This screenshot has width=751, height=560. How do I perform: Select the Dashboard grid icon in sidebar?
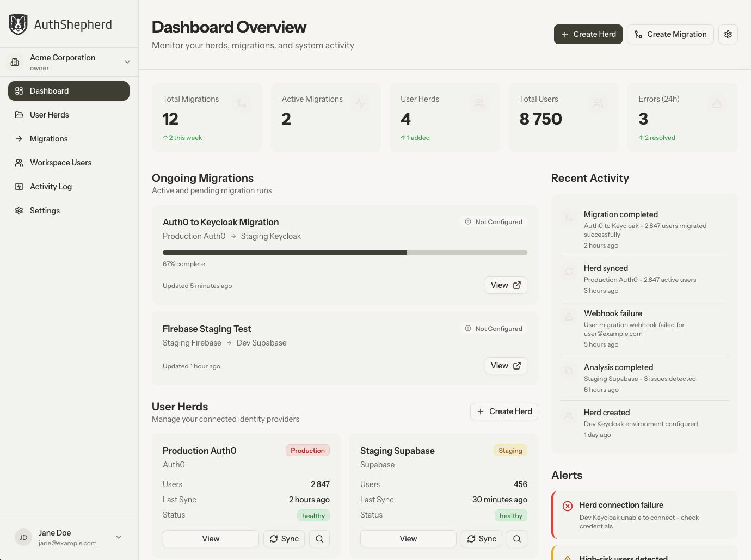tap(19, 90)
